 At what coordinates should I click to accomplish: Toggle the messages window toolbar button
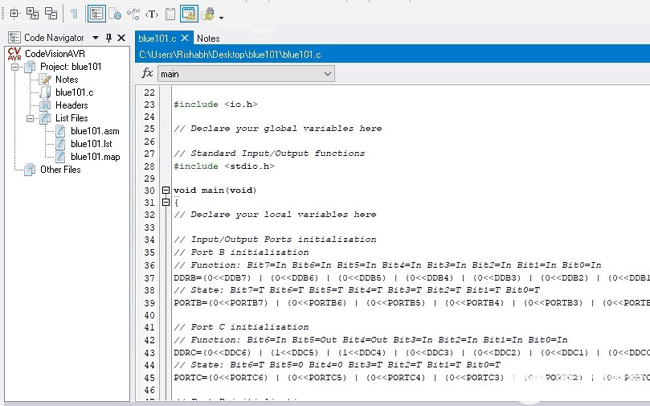pyautogui.click(x=189, y=14)
